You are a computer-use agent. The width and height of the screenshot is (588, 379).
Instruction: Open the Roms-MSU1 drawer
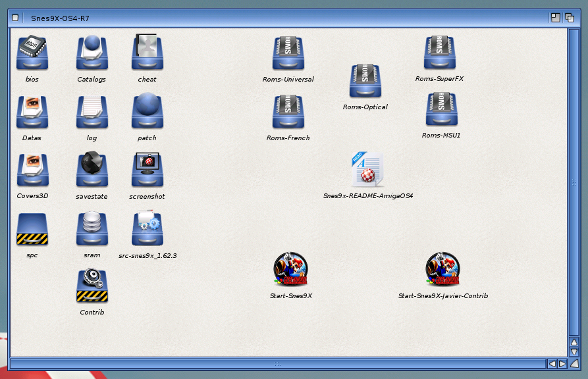click(x=441, y=109)
